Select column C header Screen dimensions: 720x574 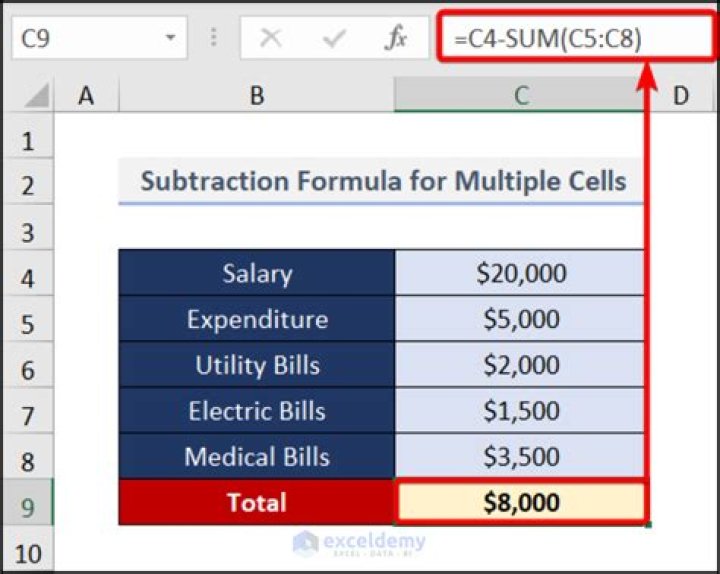(x=519, y=96)
